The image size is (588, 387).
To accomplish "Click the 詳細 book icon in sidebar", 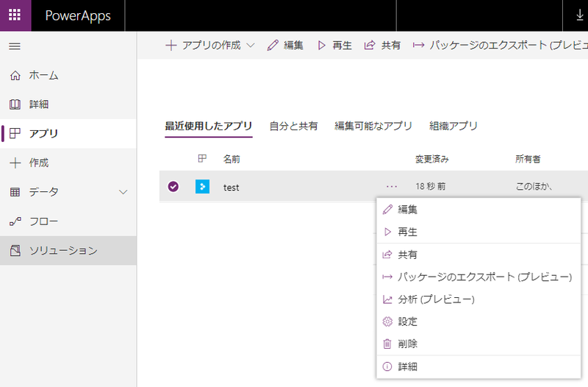I will (x=15, y=104).
